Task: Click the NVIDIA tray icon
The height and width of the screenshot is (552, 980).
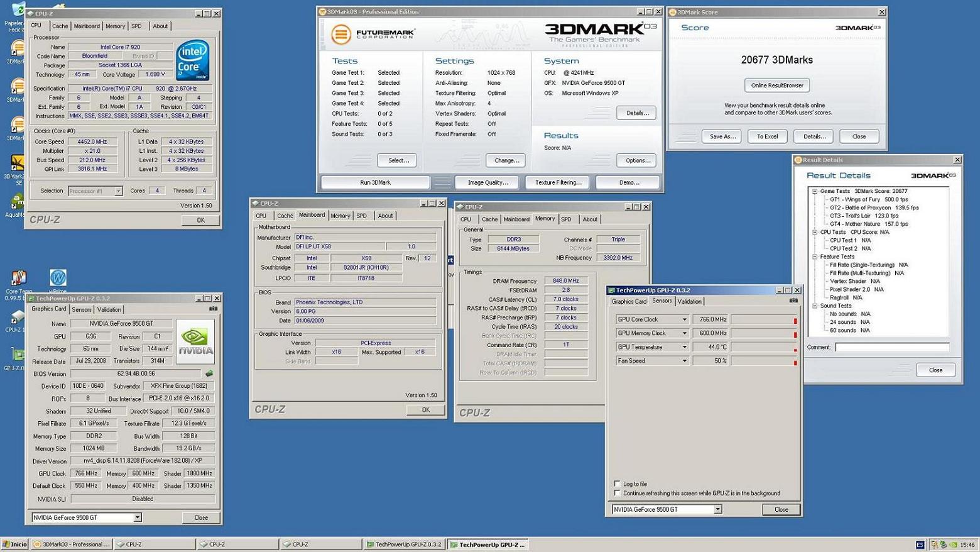Action: (x=953, y=545)
